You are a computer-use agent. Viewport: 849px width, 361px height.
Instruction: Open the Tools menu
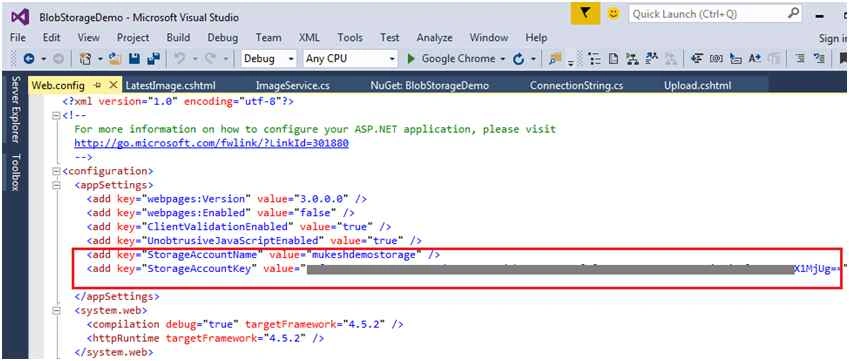pyautogui.click(x=350, y=37)
